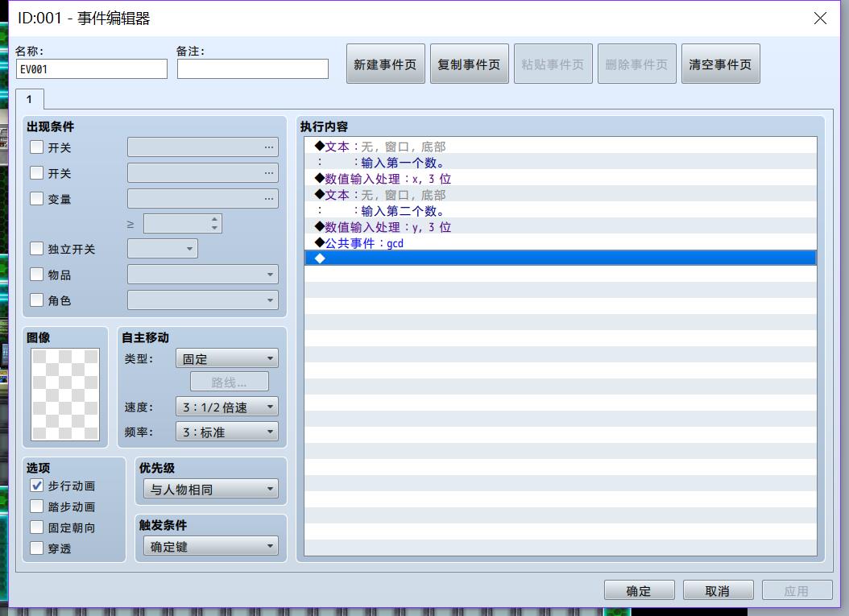
Task: Tick the 独立开关 checkbox
Action: 36,249
